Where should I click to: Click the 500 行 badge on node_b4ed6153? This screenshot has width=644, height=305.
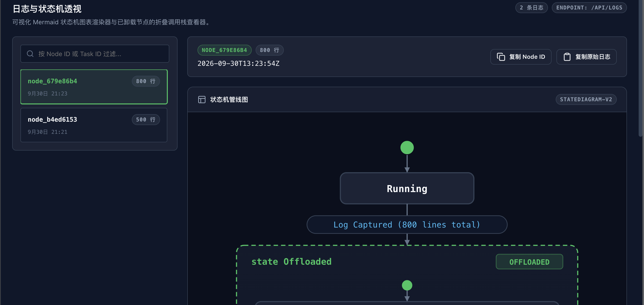[146, 119]
